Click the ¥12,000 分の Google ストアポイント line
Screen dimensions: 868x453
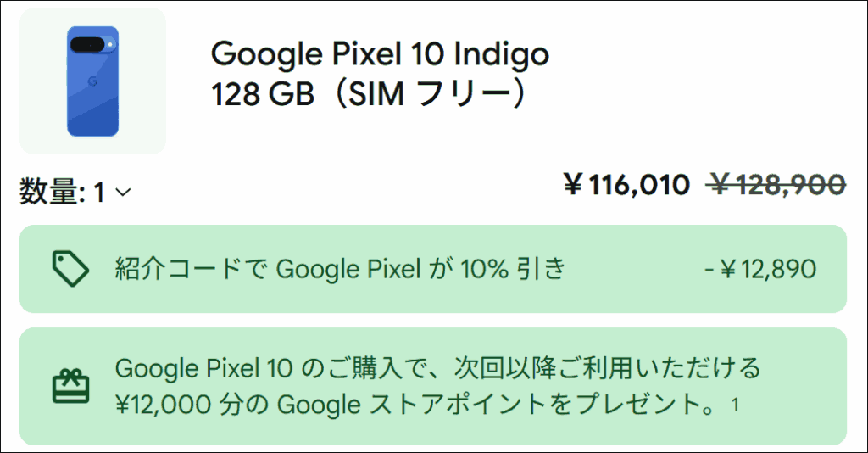pos(415,405)
